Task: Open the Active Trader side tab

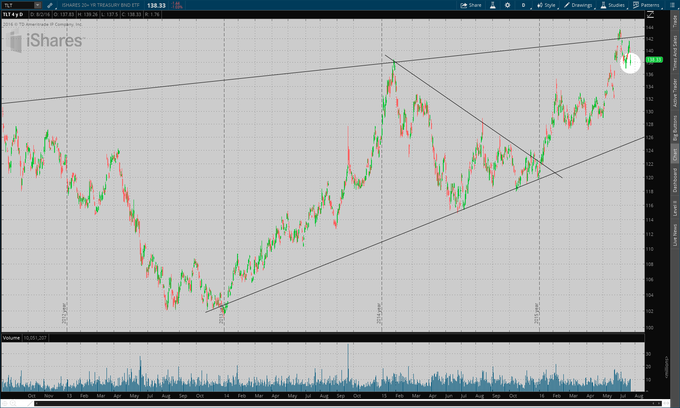Action: (675, 93)
